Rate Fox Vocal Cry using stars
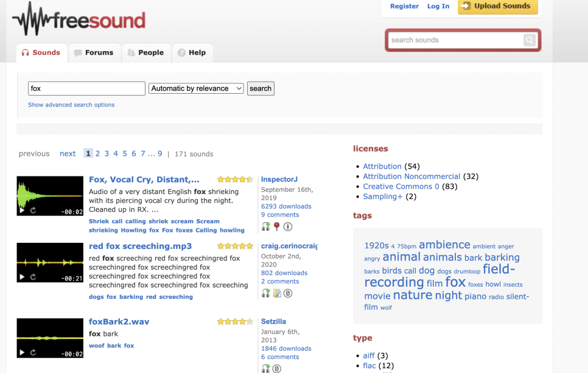The image size is (588, 373). (x=235, y=180)
